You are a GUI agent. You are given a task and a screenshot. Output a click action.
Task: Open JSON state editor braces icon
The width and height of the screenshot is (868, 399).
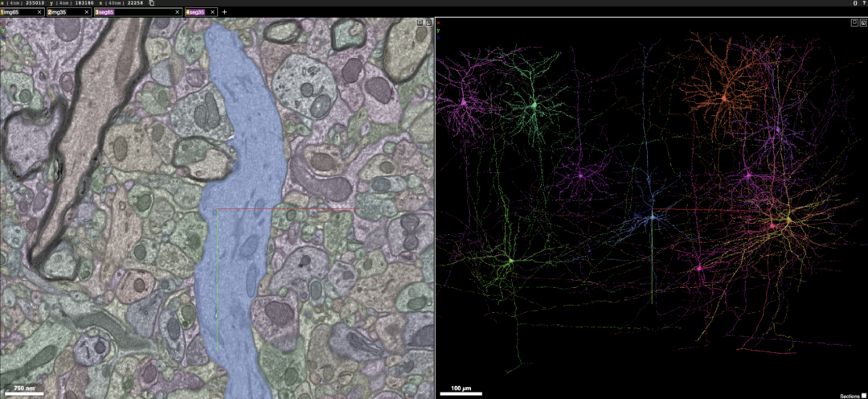point(855,2)
